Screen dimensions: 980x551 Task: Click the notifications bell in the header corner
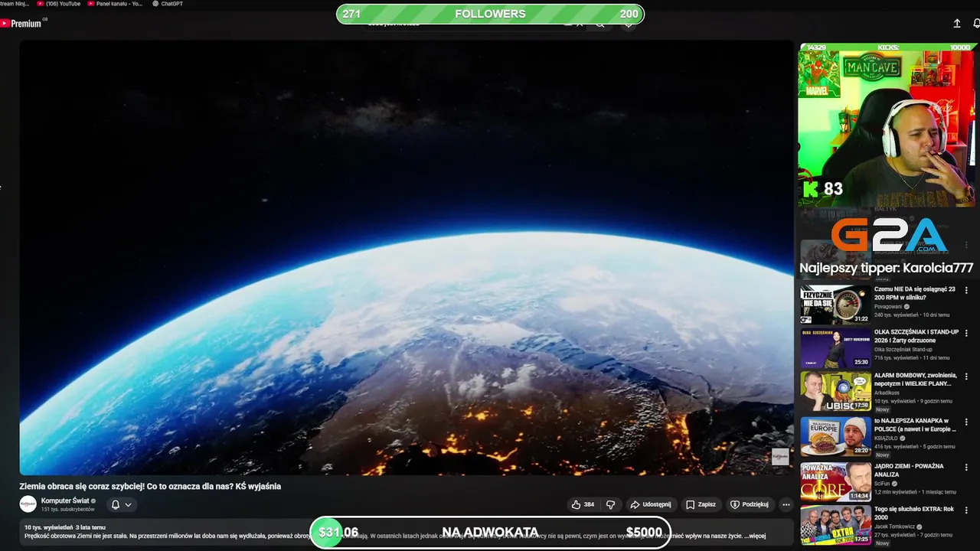976,24
